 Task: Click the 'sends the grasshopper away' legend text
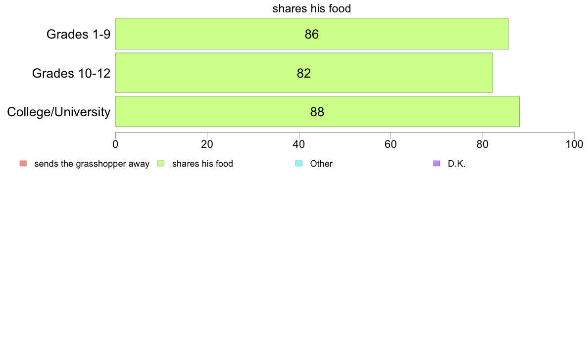(x=92, y=164)
